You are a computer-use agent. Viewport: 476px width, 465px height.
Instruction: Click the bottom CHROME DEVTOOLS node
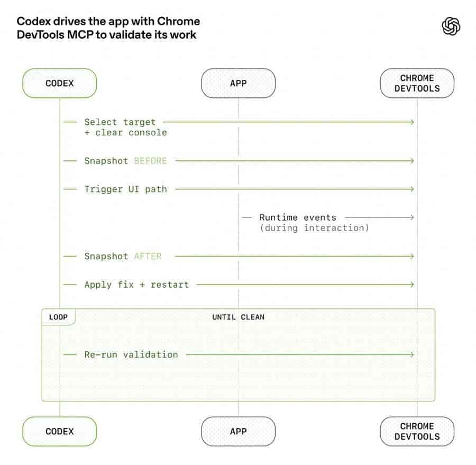tap(417, 431)
